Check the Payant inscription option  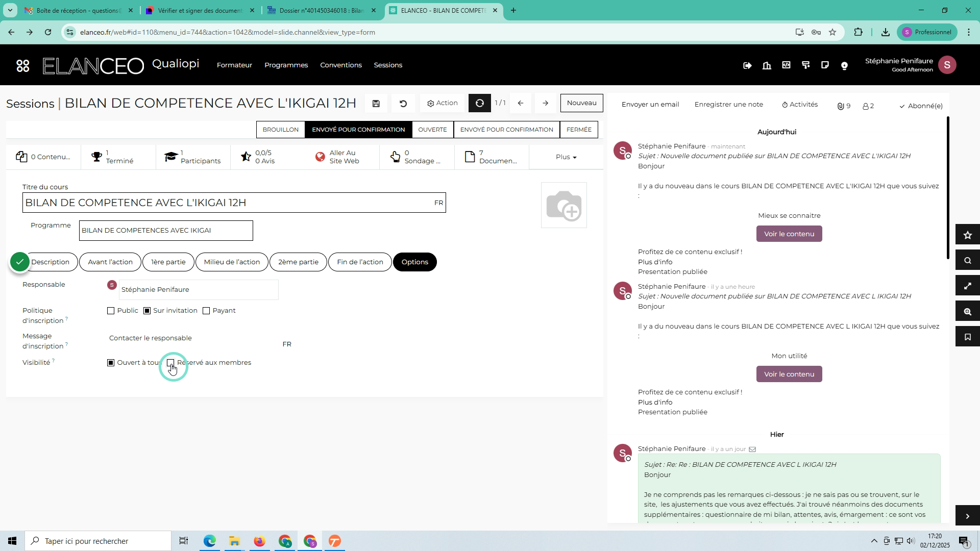pos(206,311)
